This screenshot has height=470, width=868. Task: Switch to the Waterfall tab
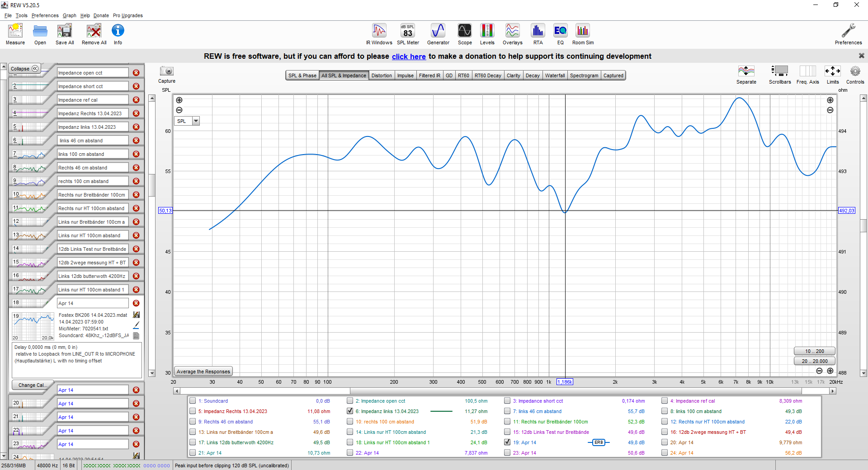tap(555, 75)
